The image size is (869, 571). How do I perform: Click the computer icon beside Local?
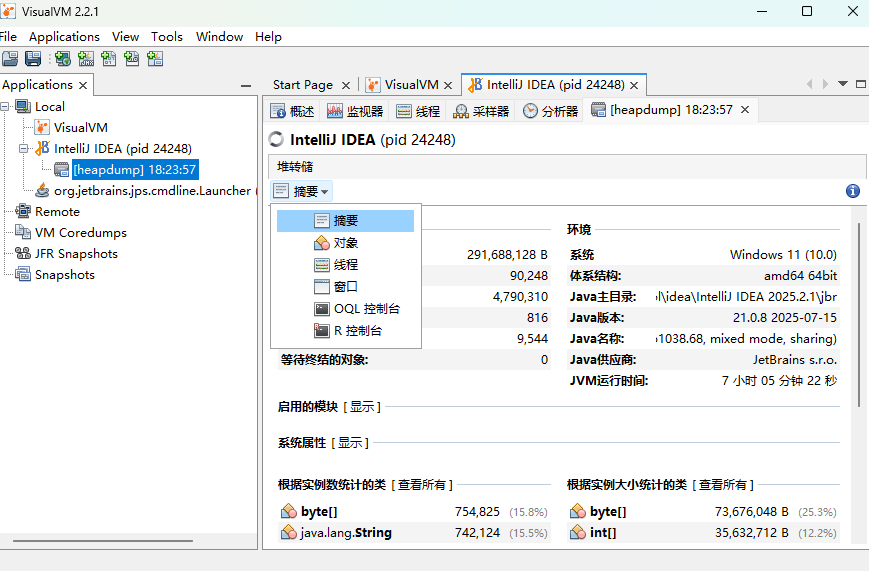[x=23, y=106]
